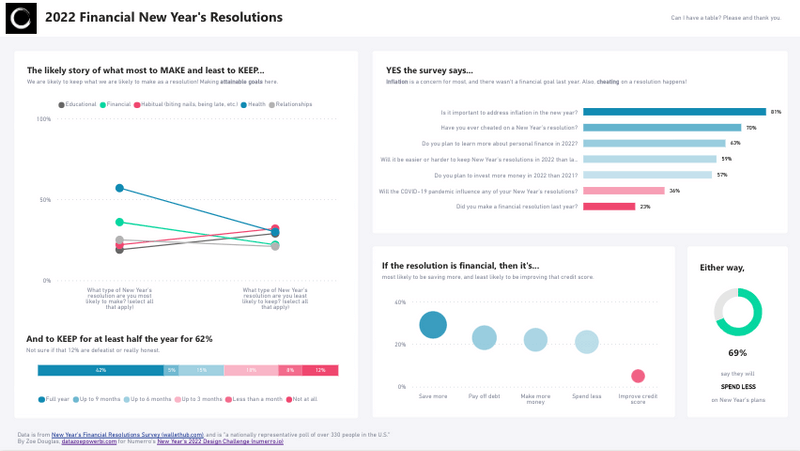800x451 pixels.
Task: Click the Health point on make axis
Action: pyautogui.click(x=119, y=188)
